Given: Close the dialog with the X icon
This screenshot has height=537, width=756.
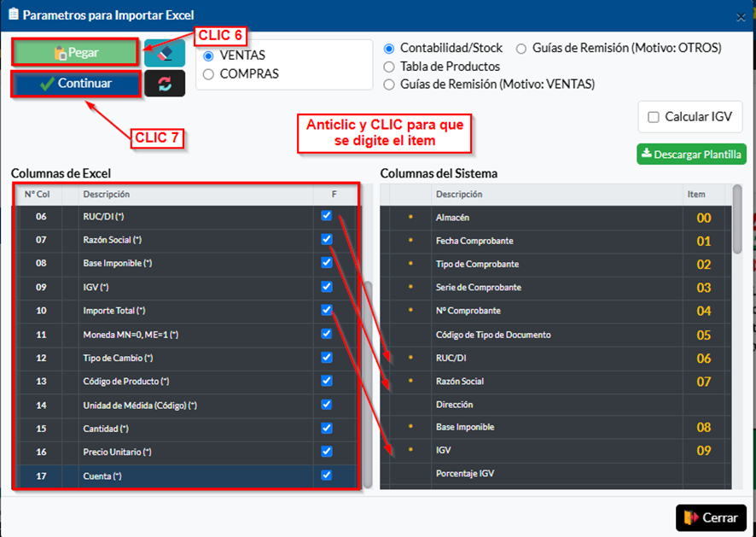Looking at the screenshot, I should click(x=740, y=16).
